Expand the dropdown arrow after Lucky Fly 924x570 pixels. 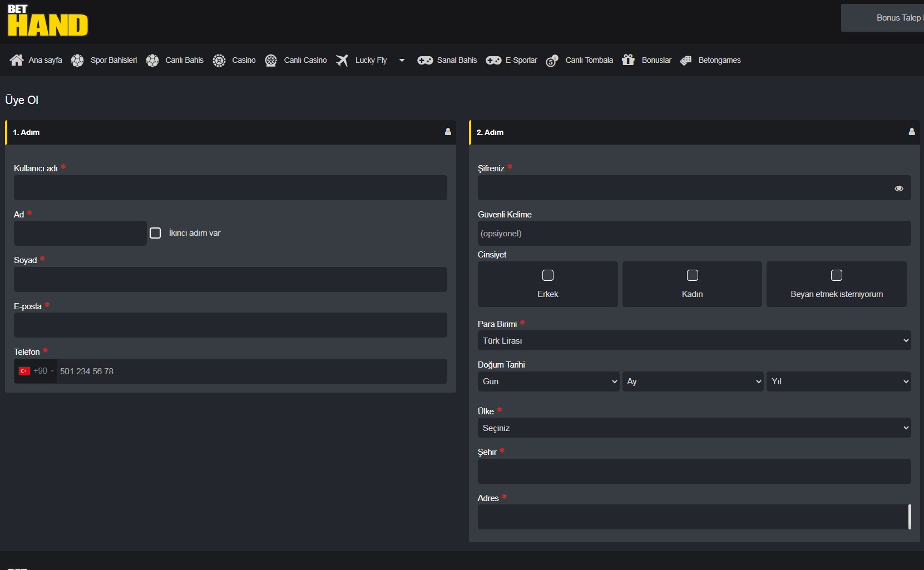pyautogui.click(x=402, y=60)
